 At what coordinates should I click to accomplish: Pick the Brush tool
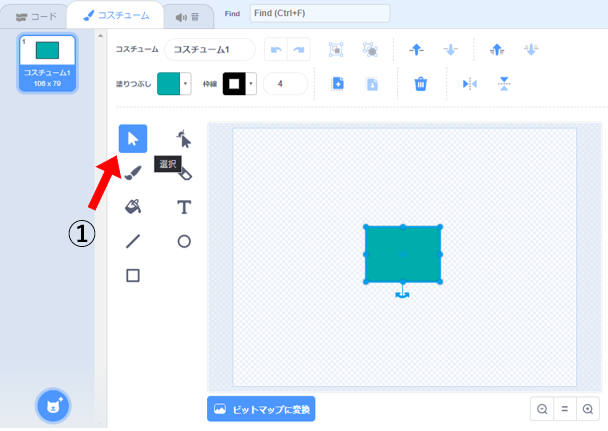click(133, 173)
